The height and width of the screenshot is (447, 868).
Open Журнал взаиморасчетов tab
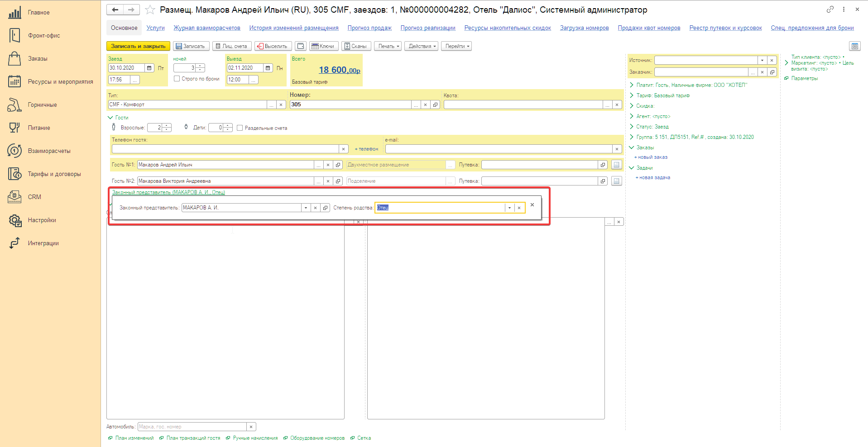pyautogui.click(x=207, y=28)
